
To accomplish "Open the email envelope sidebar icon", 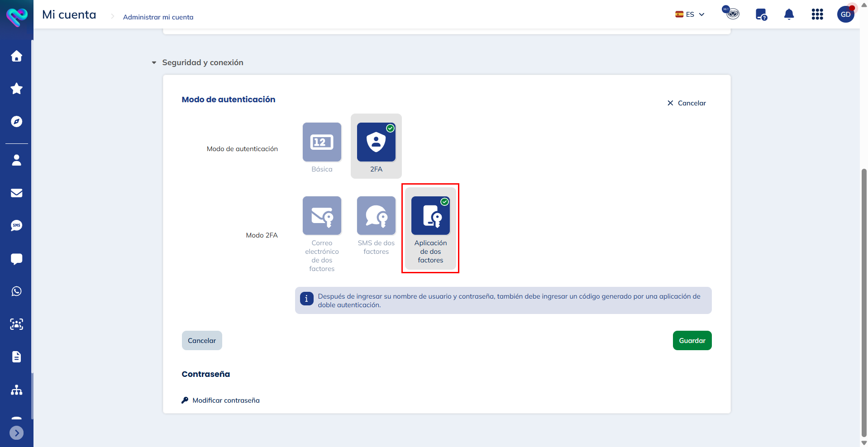I will click(17, 193).
